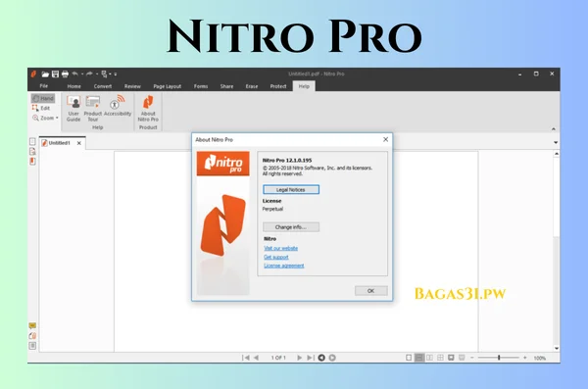Open the red bookmark pane icon in left sidebar
This screenshot has width=588, height=389.
[32, 162]
